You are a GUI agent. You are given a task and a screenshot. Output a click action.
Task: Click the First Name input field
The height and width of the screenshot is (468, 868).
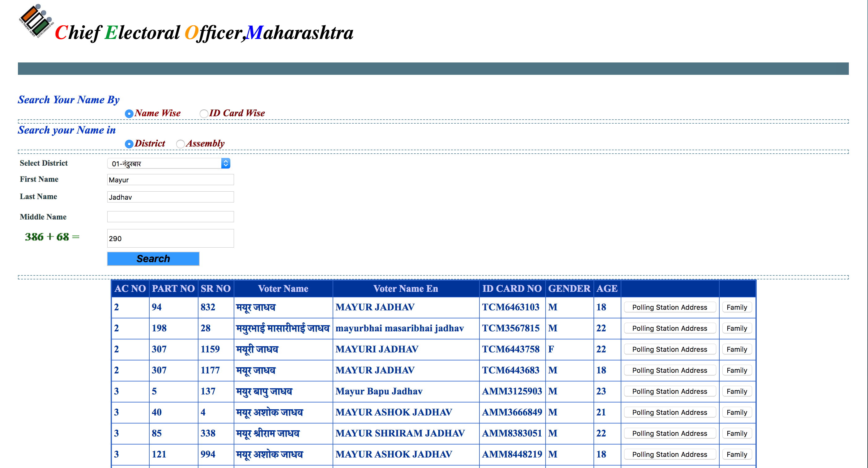170,180
